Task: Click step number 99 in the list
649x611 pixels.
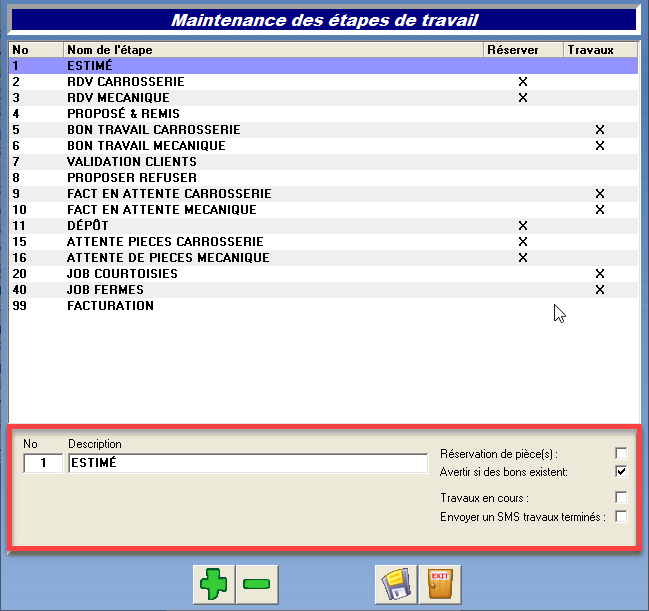Action: pos(19,306)
